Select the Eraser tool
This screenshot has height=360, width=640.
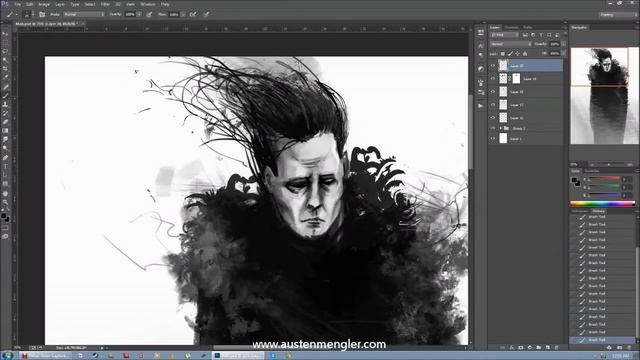(x=5, y=122)
